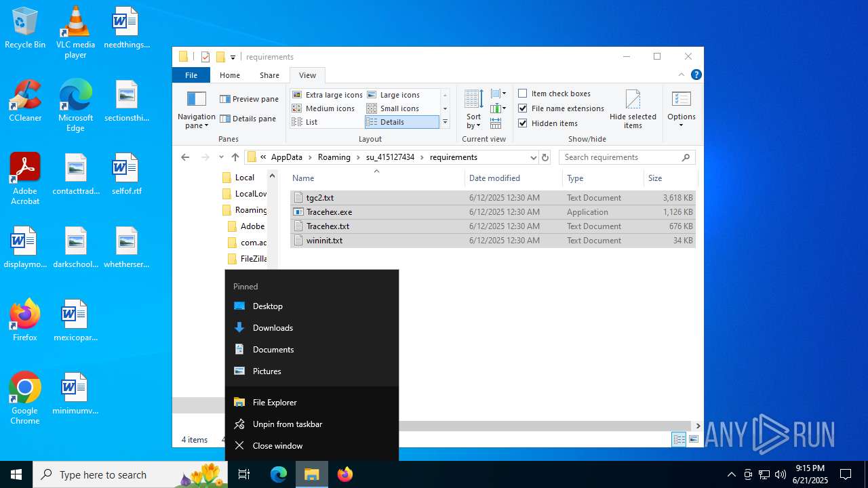Choose File Explorer in jump list
This screenshot has height=488, width=868.
point(312,403)
